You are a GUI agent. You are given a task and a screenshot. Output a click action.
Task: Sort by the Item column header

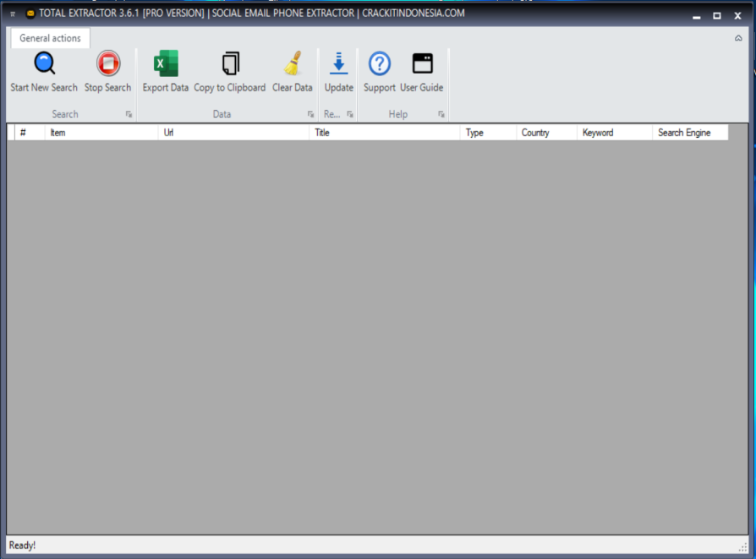(101, 133)
